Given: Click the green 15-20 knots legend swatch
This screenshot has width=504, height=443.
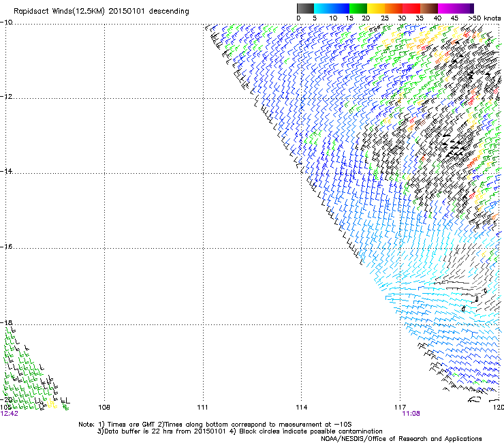Looking at the screenshot, I should pos(358,8).
